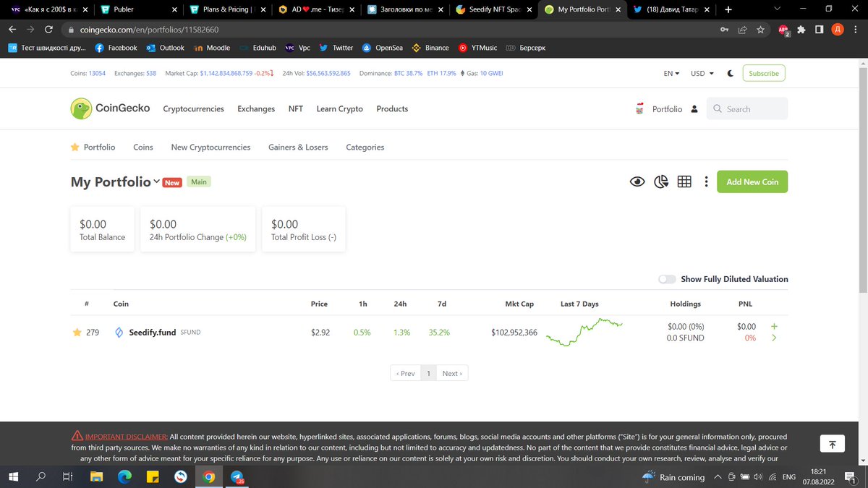
Task: Open the YTMusic bookmark
Action: (x=478, y=48)
